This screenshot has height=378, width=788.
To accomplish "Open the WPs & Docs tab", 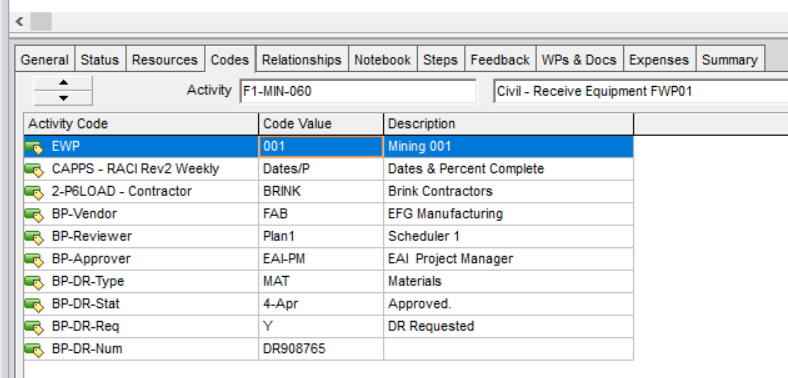I will (x=579, y=60).
